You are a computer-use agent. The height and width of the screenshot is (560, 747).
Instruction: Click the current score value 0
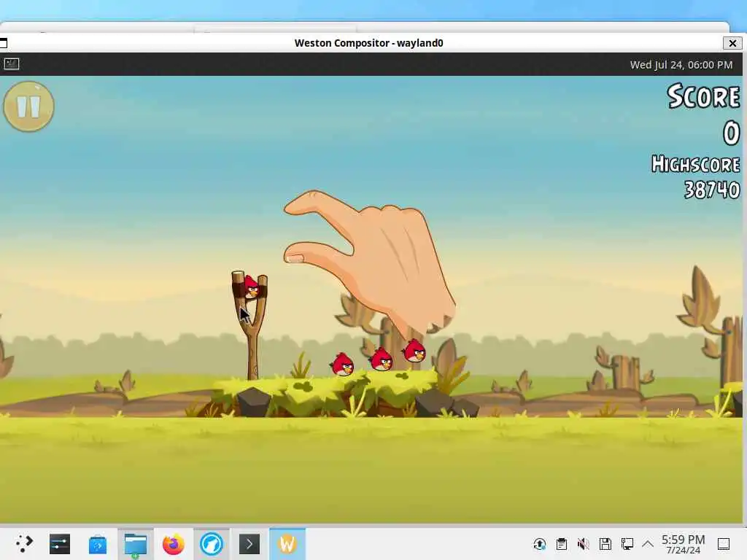click(731, 133)
